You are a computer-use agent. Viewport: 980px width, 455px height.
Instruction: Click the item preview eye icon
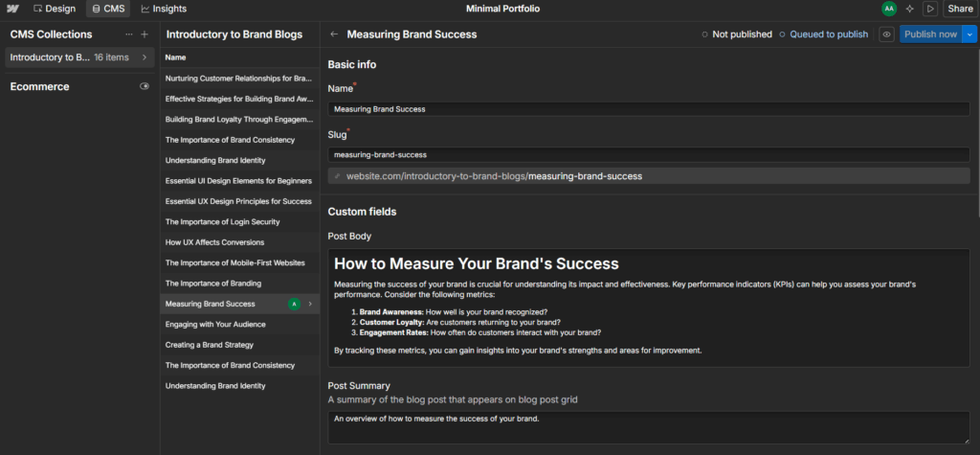pos(886,34)
